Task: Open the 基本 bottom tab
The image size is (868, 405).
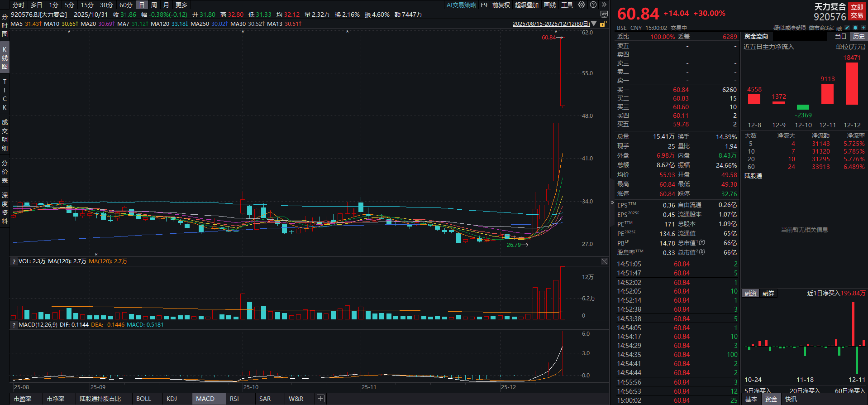Action: click(751, 399)
